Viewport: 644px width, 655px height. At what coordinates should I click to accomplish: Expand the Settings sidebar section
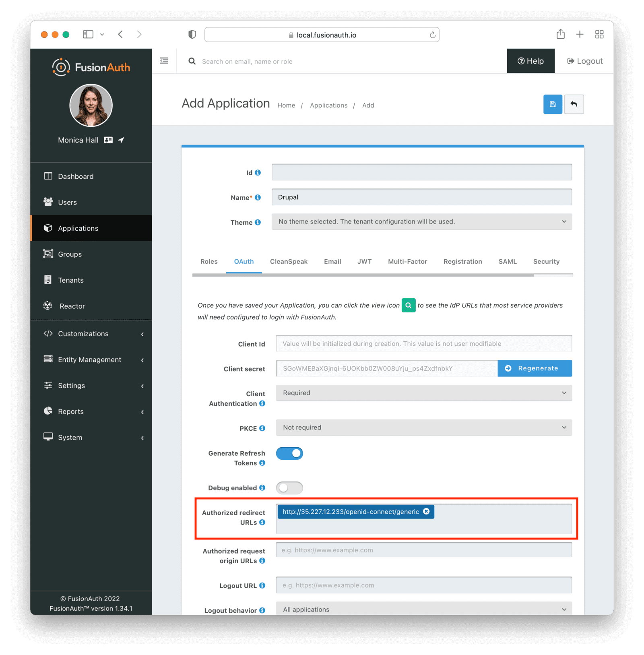click(71, 385)
